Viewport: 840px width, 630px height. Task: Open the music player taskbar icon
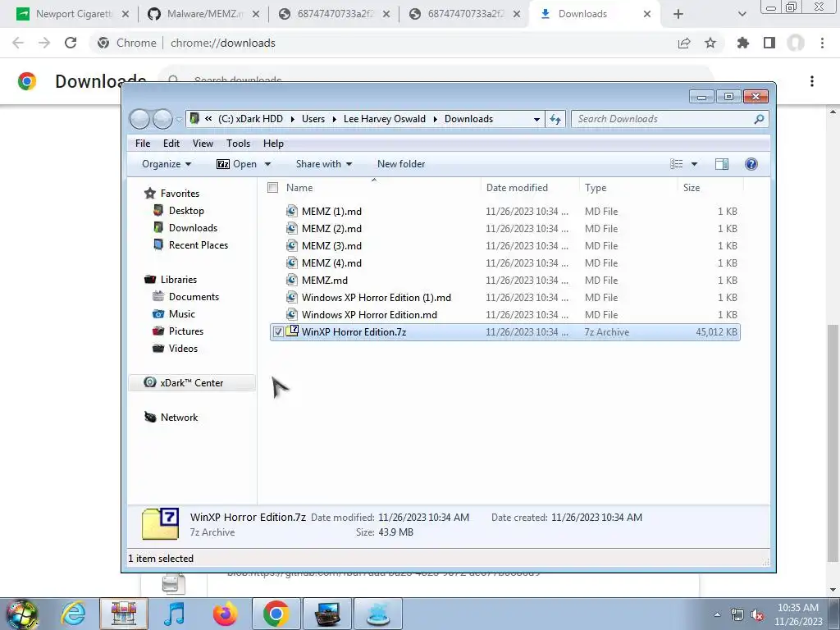point(175,613)
